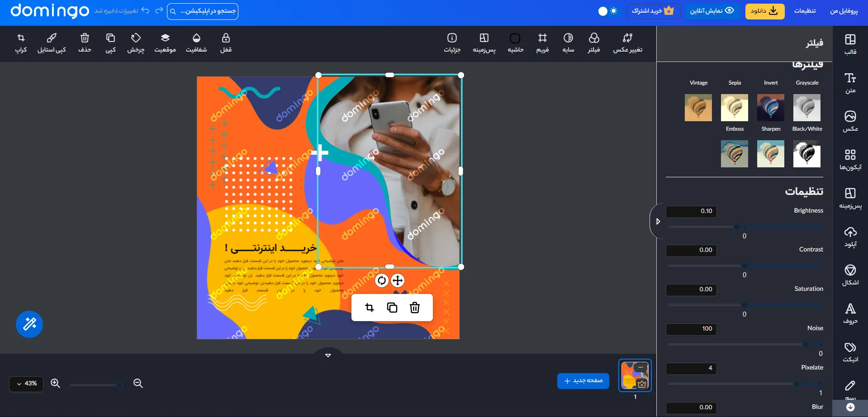Collapse the bottom pages strip chevron

click(328, 355)
